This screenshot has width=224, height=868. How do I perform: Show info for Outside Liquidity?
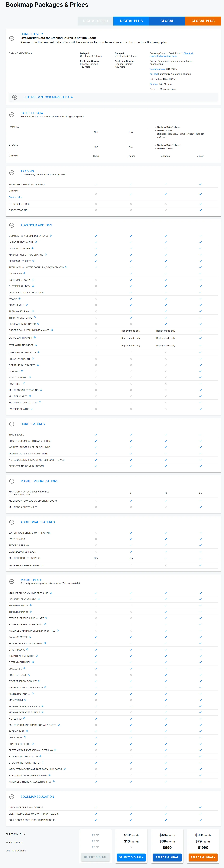(x=33, y=286)
